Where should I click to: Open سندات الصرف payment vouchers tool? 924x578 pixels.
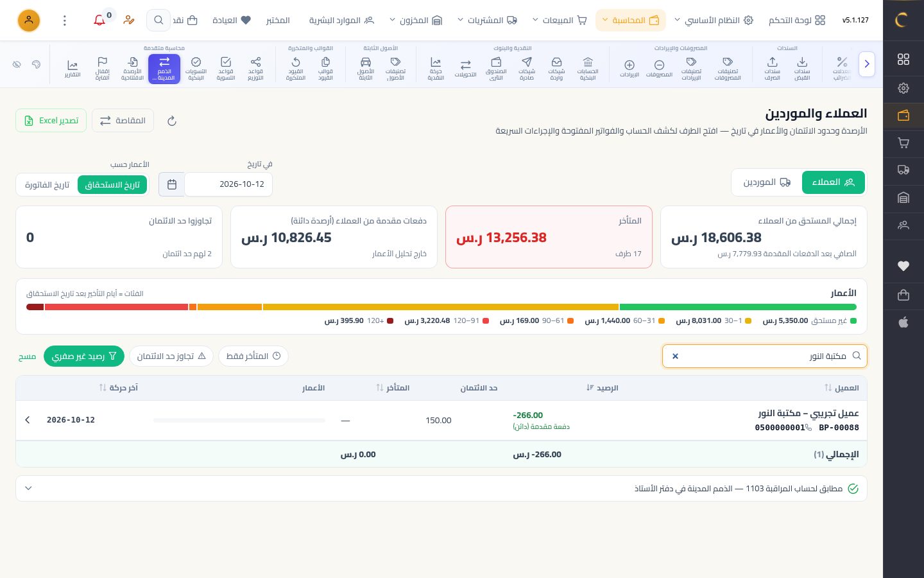point(772,69)
